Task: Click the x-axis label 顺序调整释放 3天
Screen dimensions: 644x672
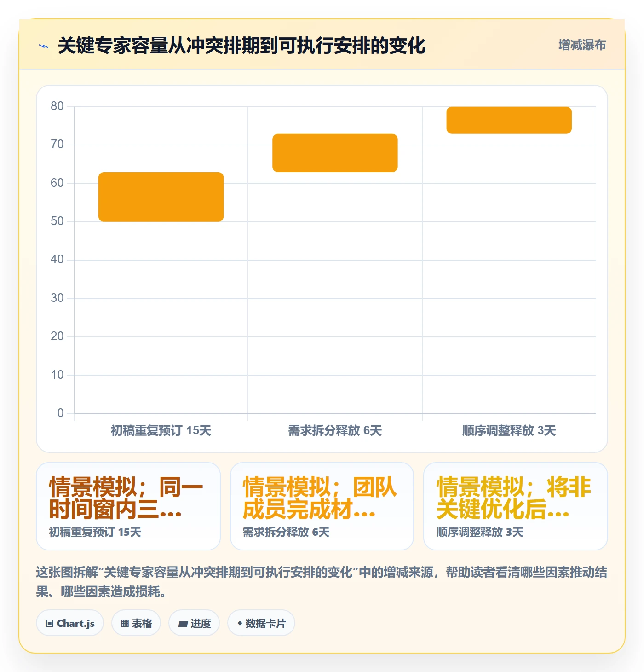Action: pos(509,431)
